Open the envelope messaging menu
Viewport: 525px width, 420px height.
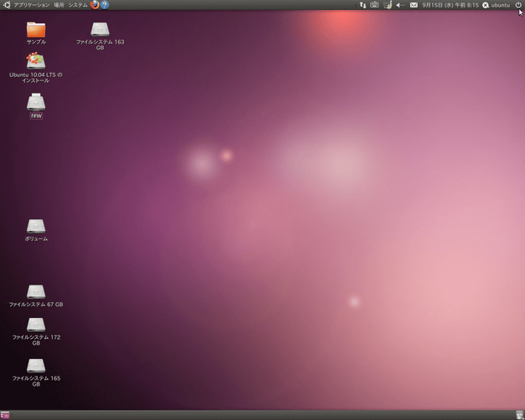[x=414, y=5]
